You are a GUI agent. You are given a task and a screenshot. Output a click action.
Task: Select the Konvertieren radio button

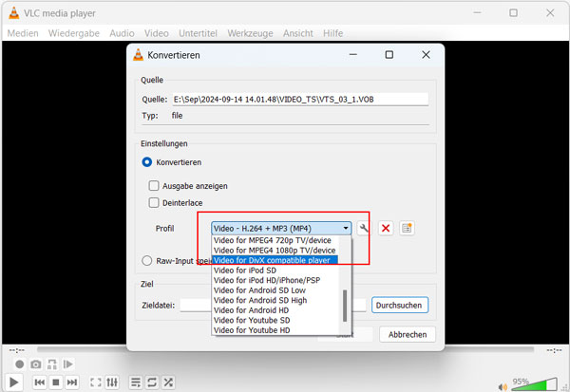(x=147, y=162)
